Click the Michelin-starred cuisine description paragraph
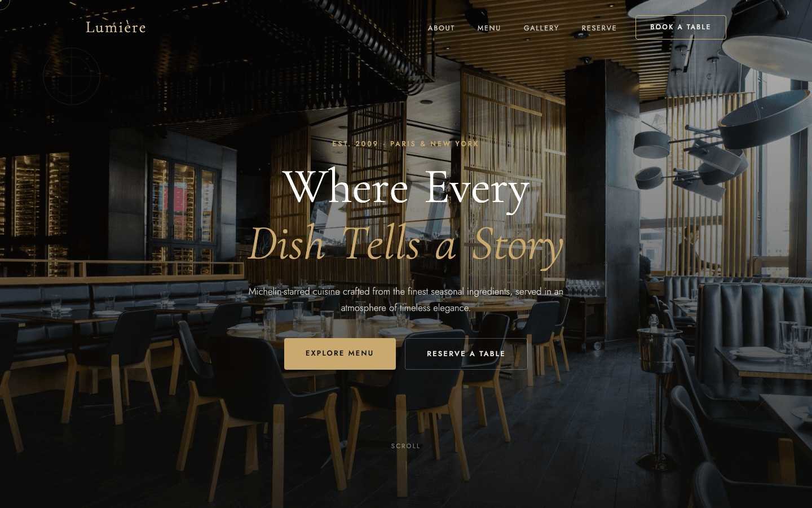 pos(406,300)
